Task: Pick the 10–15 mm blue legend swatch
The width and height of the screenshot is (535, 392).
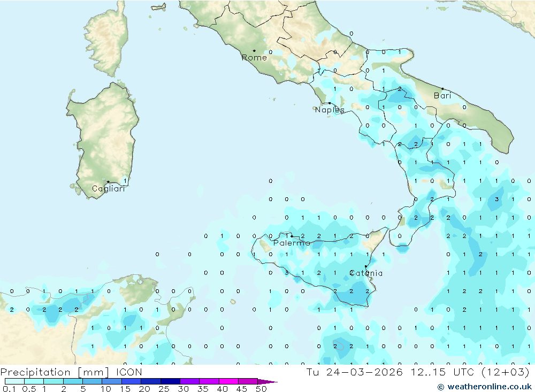Action: pos(112,381)
